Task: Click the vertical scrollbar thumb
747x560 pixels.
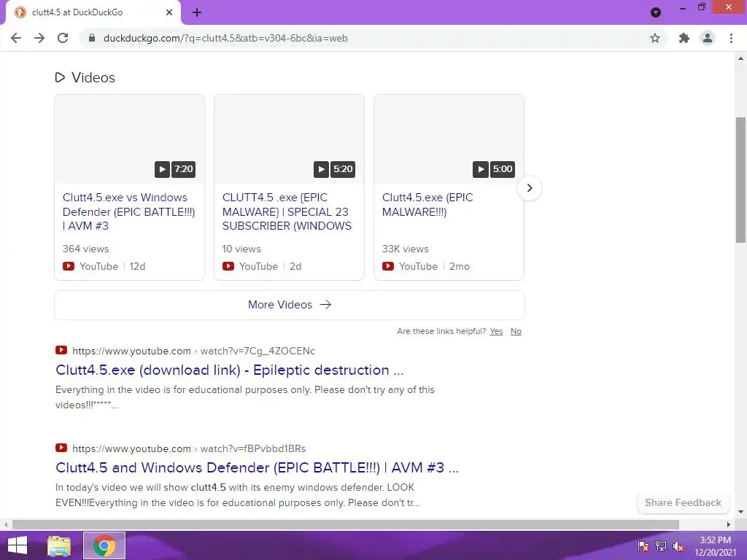Action: click(741, 180)
